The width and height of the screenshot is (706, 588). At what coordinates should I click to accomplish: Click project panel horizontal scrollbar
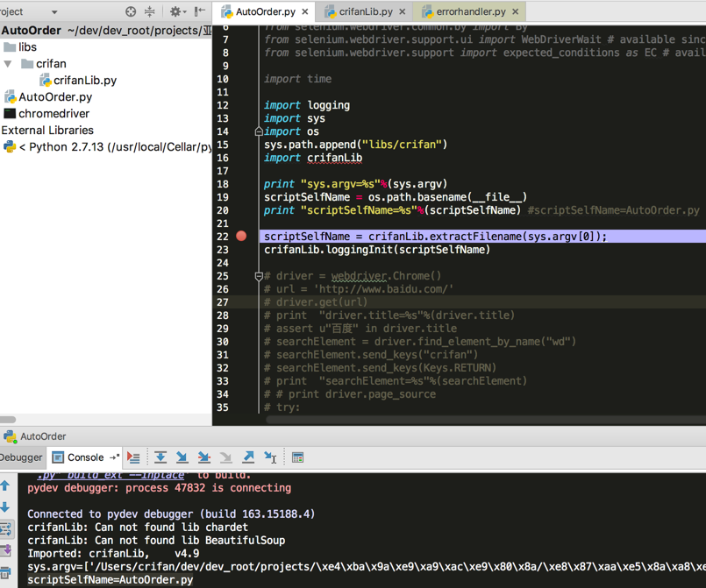pyautogui.click(x=8, y=419)
